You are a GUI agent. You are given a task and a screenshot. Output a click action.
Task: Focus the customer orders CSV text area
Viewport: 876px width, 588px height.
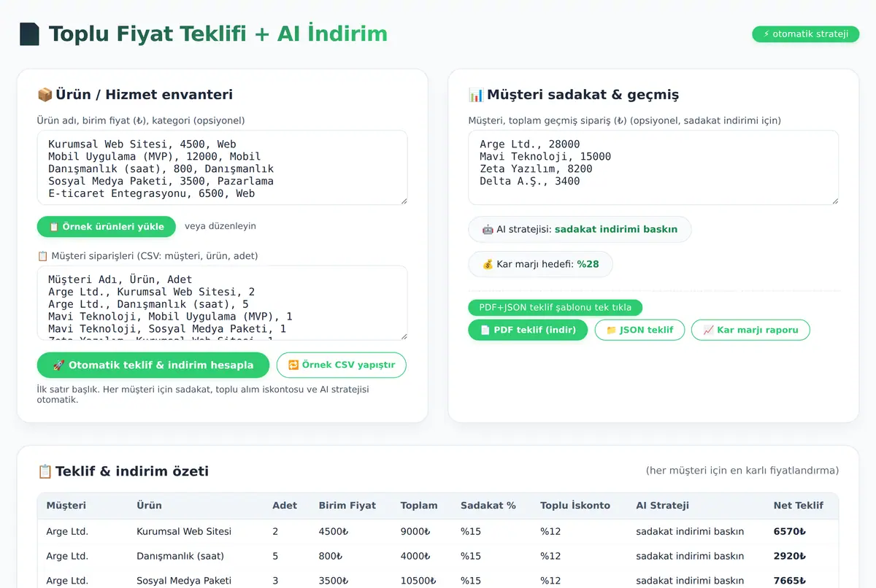(222, 303)
